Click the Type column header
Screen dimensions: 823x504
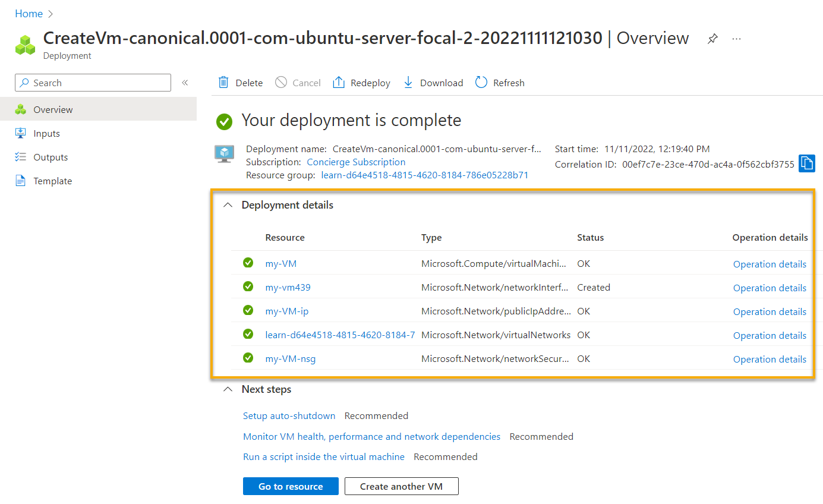[431, 237]
